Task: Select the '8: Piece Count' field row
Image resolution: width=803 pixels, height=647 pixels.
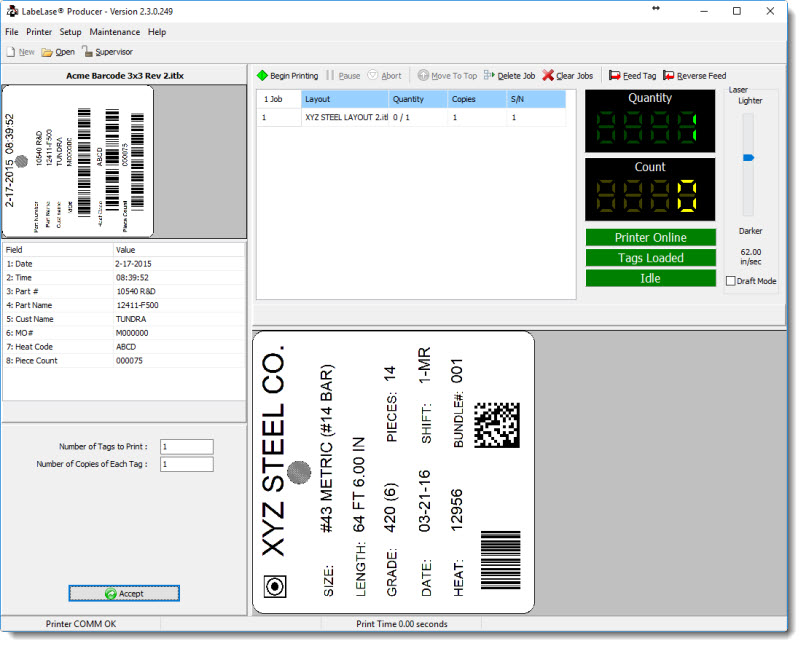Action: click(x=124, y=361)
